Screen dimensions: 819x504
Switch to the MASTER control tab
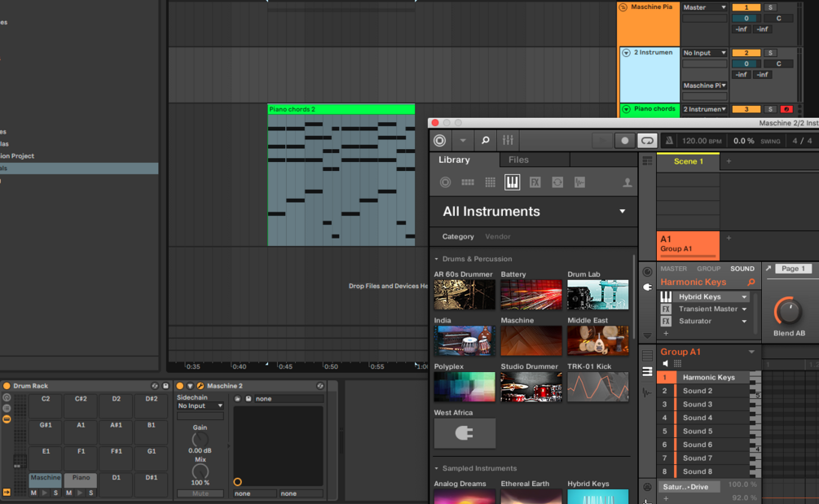(673, 269)
